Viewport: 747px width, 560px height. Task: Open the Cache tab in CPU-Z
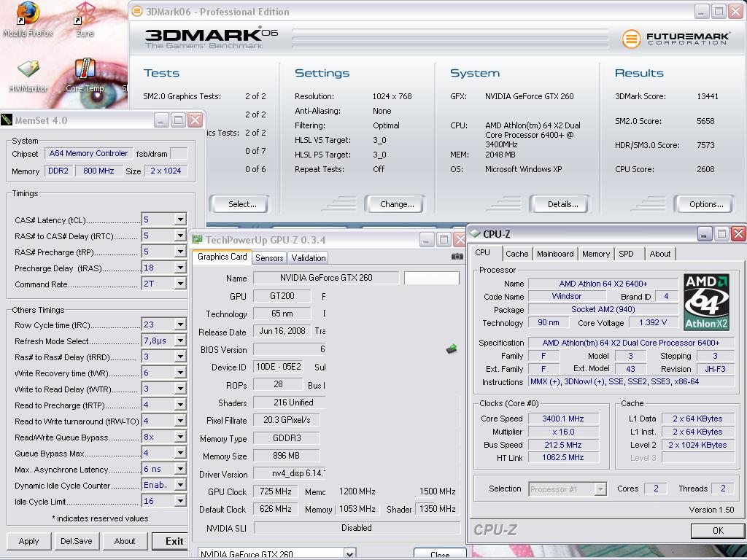point(517,254)
